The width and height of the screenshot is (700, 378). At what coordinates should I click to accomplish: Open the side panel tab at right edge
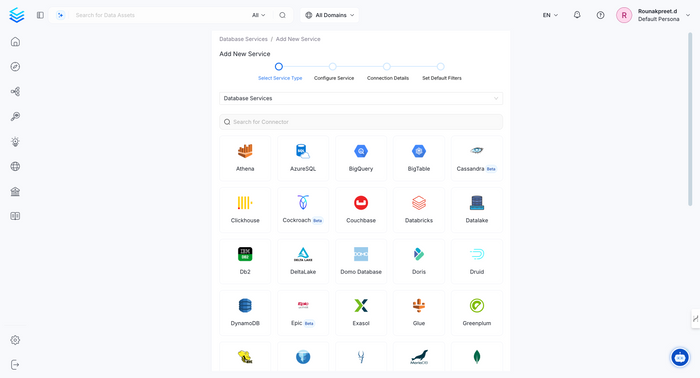pyautogui.click(x=696, y=319)
